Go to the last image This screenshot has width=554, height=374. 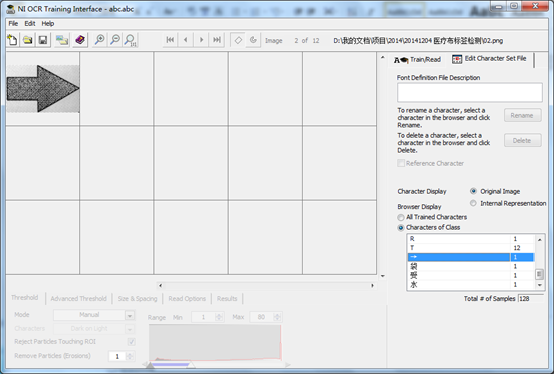217,40
